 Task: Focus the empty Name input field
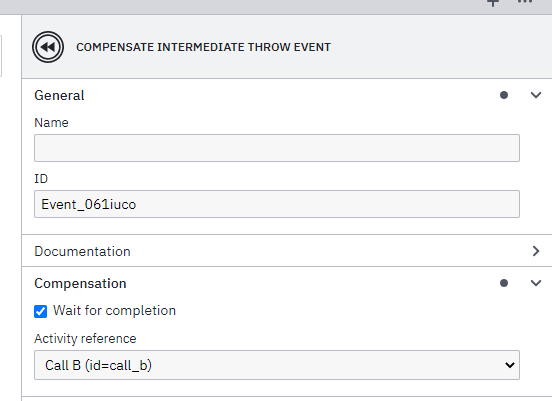point(277,148)
